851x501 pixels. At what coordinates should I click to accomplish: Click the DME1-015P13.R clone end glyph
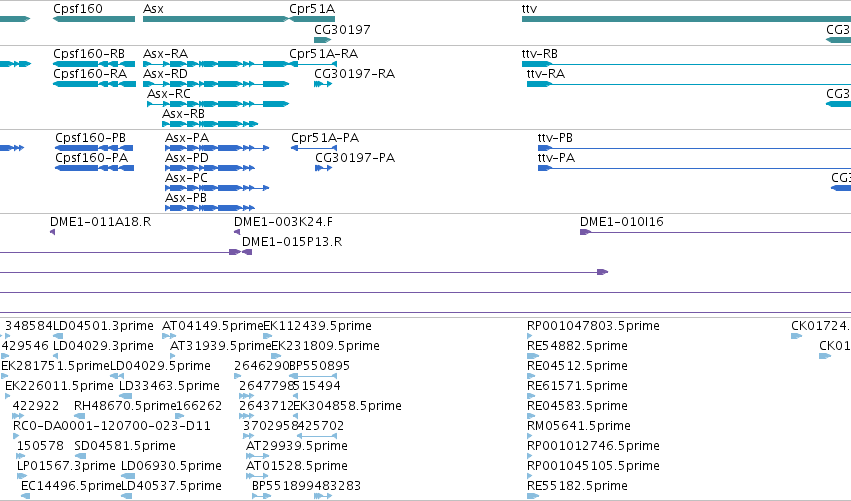click(x=247, y=252)
